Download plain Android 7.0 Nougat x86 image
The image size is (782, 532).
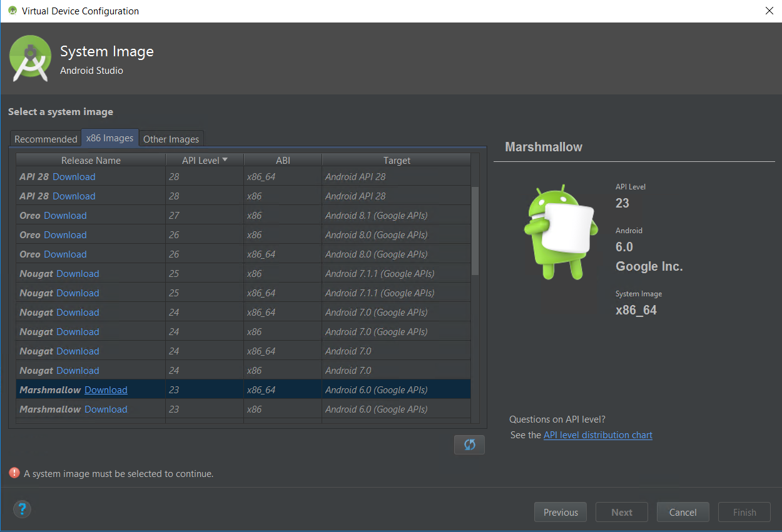(78, 371)
